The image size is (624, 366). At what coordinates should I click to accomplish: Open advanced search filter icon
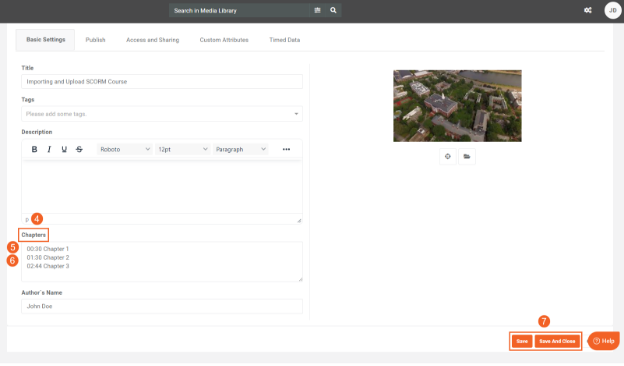[317, 10]
